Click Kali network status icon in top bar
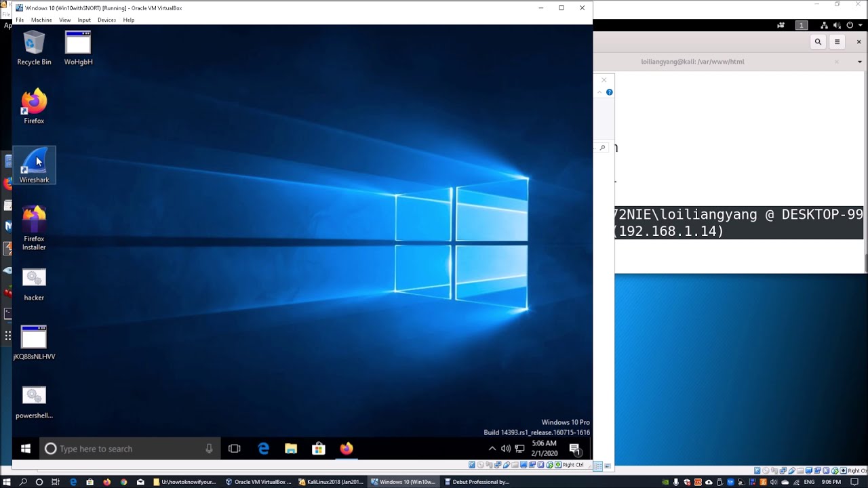The height and width of the screenshot is (488, 868). [x=825, y=25]
